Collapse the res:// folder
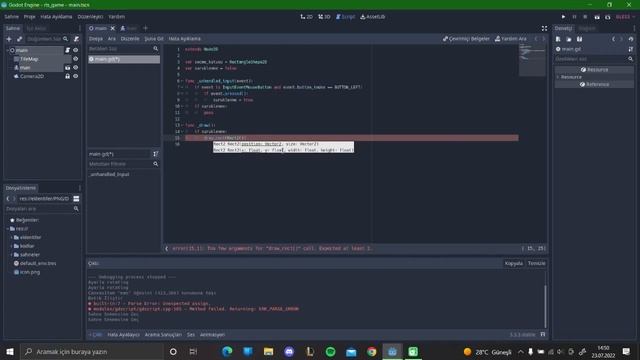The height and width of the screenshot is (360, 640). coord(8,229)
